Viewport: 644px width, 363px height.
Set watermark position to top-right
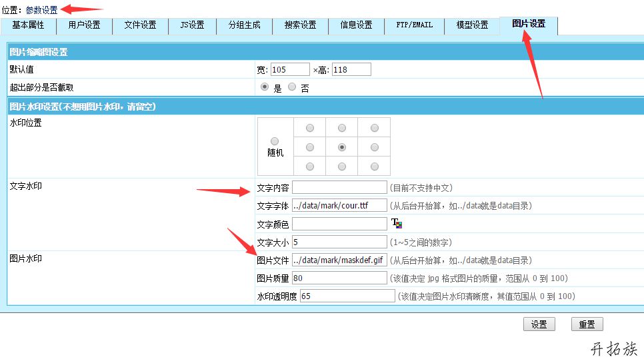(x=374, y=128)
